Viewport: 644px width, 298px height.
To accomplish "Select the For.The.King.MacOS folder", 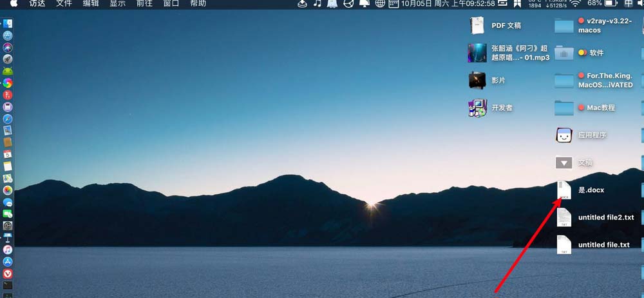I will (564, 81).
